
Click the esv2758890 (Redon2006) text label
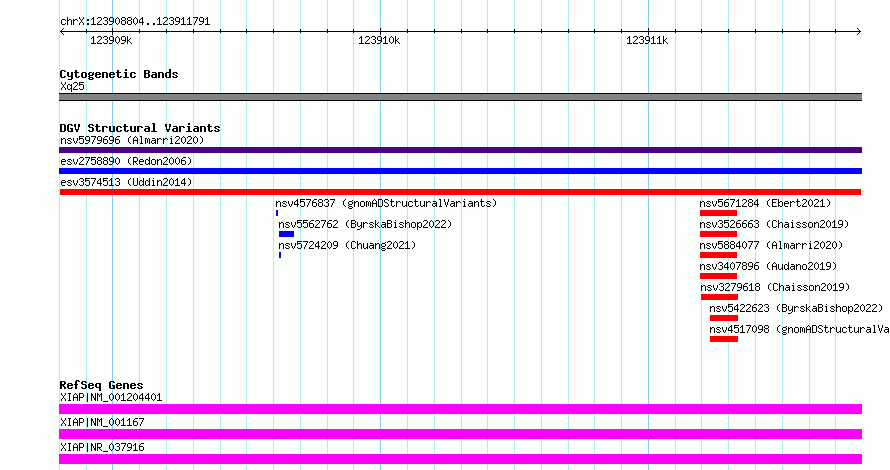126,161
